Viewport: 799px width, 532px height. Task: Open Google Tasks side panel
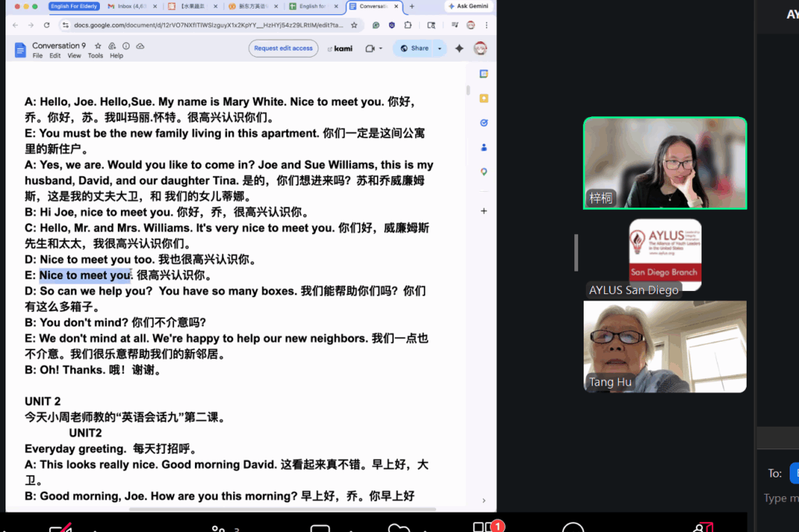[x=484, y=122]
